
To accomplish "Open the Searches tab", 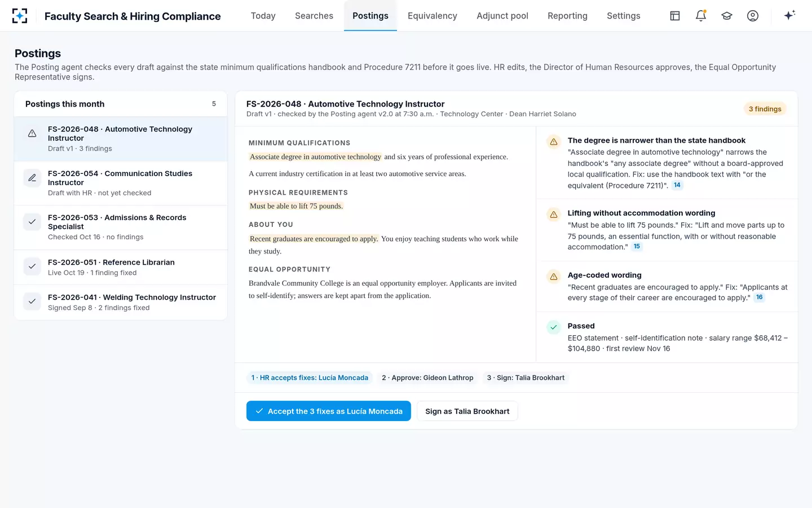I will [314, 16].
